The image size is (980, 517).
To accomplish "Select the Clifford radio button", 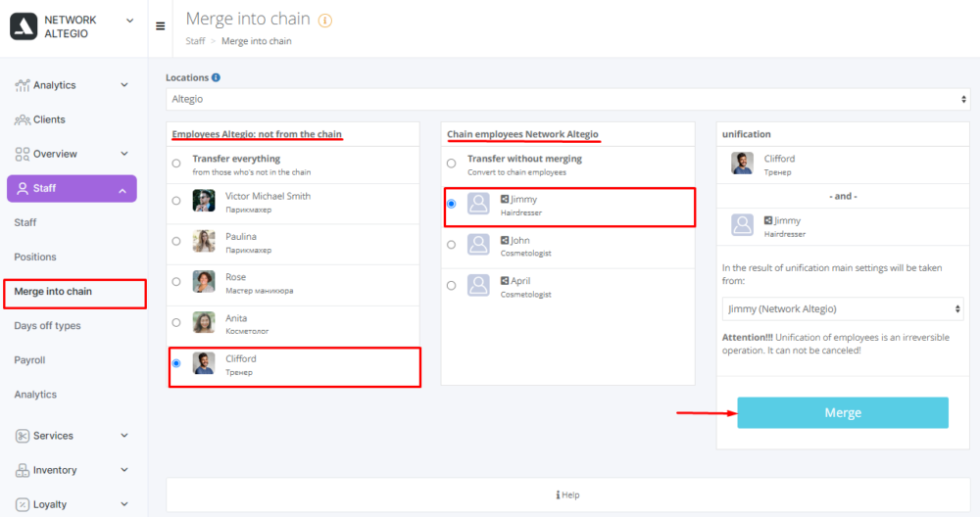I will [x=176, y=363].
